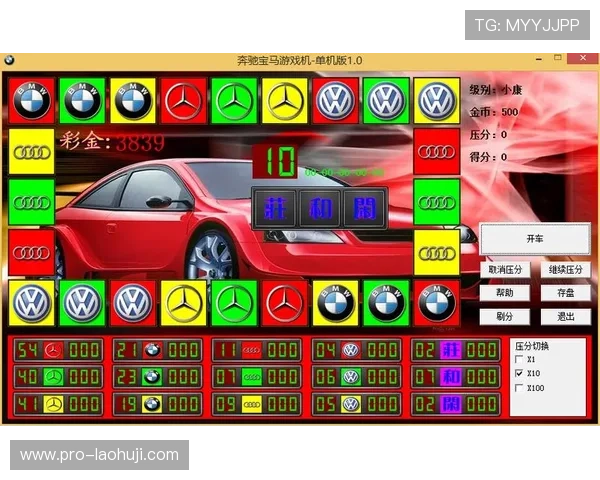Click the 閑 bet icon in the bet panel

point(450,404)
